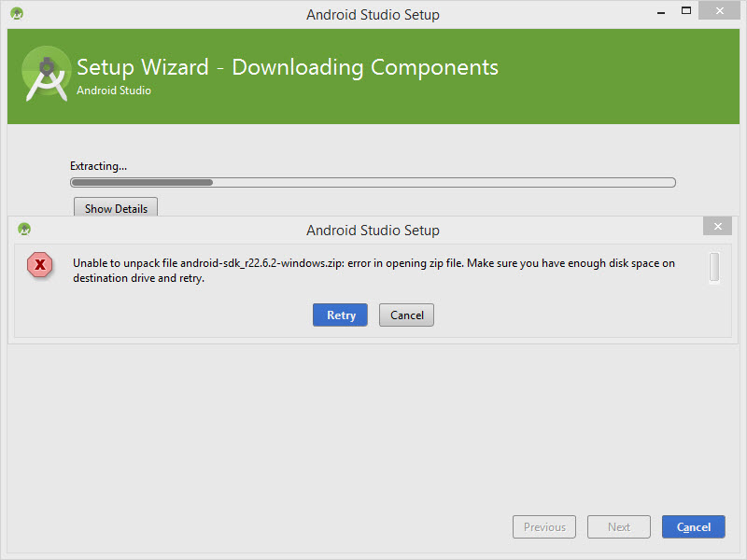Click Cancel in the error dialog
Image resolution: width=747 pixels, height=560 pixels.
click(406, 315)
